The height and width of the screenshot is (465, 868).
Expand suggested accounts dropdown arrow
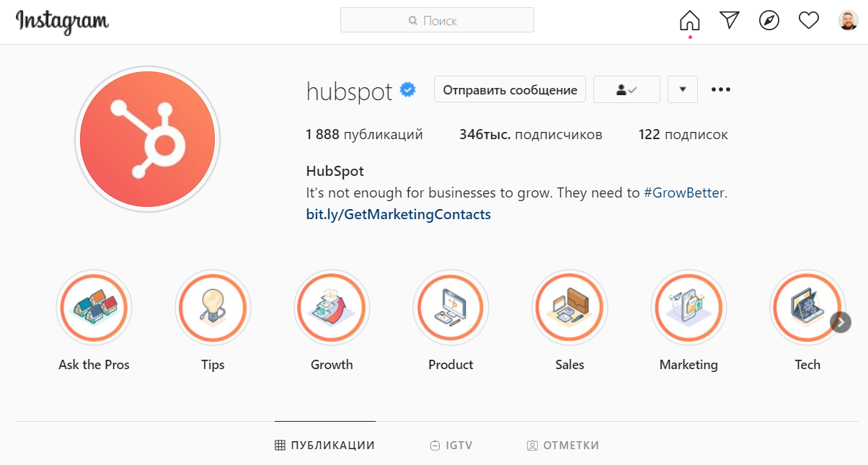[x=683, y=90]
